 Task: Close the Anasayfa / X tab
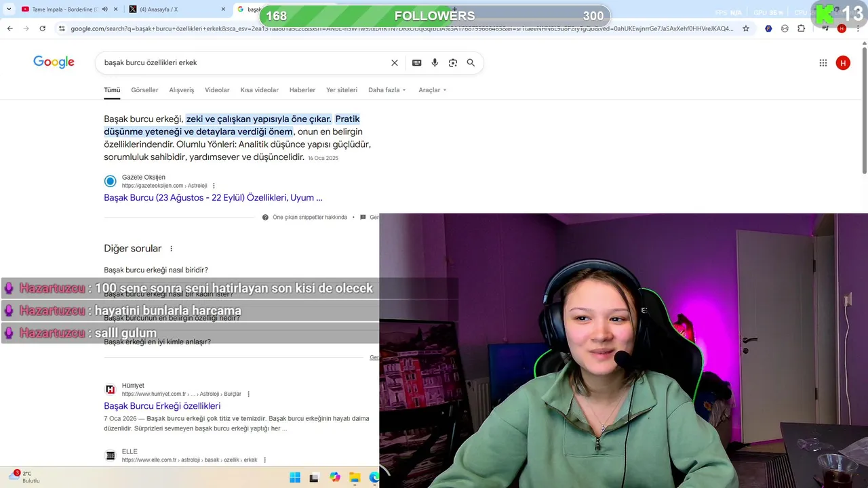[x=223, y=9]
